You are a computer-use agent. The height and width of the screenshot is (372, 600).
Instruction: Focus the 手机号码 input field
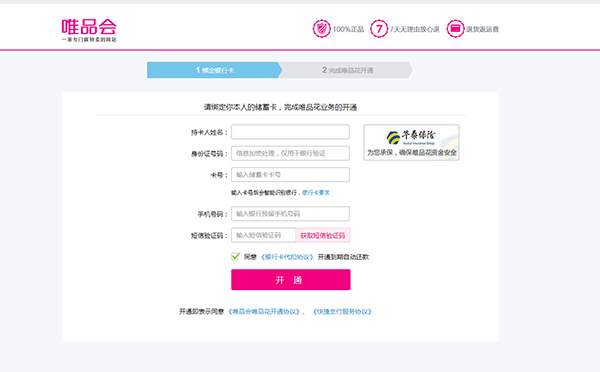(x=290, y=214)
